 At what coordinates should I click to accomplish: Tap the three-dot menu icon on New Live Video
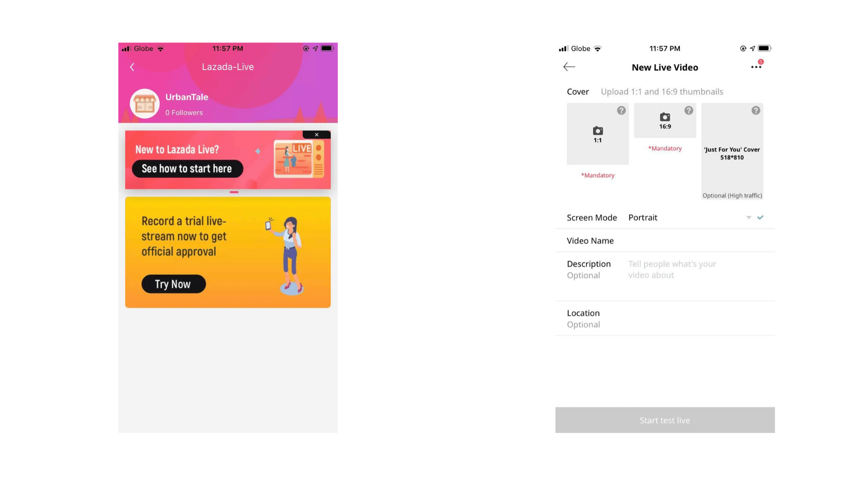click(x=756, y=67)
